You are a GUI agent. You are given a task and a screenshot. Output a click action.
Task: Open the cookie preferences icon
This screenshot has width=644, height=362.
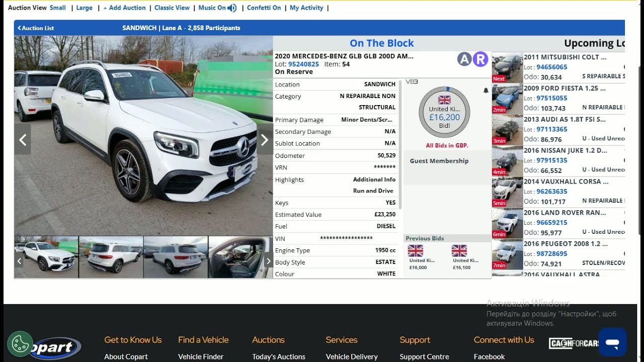(x=20, y=344)
